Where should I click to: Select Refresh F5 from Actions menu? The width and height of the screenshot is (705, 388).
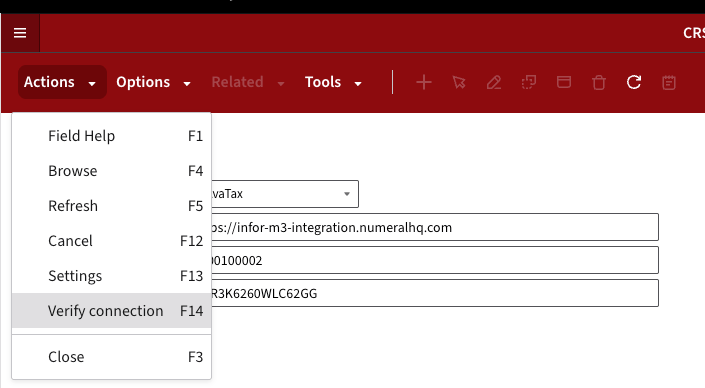coord(112,206)
